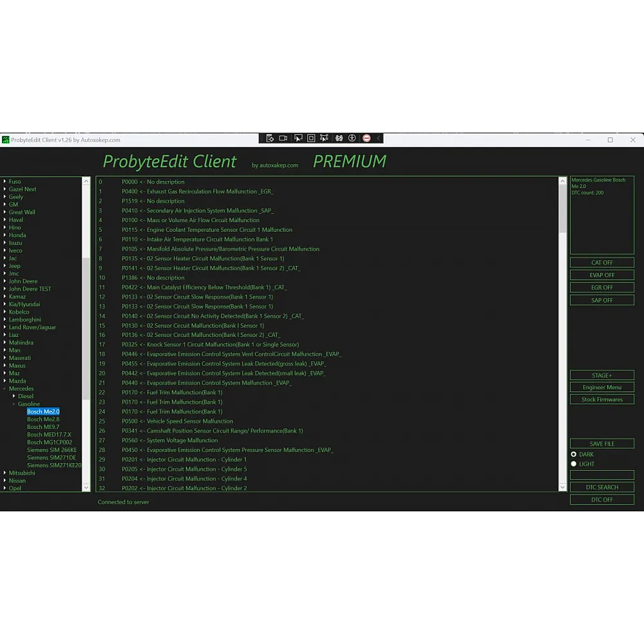Select the LIGHT theme radio button
Image resolution: width=644 pixels, height=644 pixels.
pos(574,464)
